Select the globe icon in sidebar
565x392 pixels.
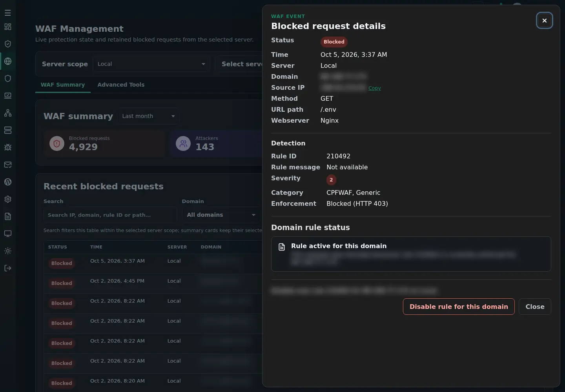coord(8,61)
